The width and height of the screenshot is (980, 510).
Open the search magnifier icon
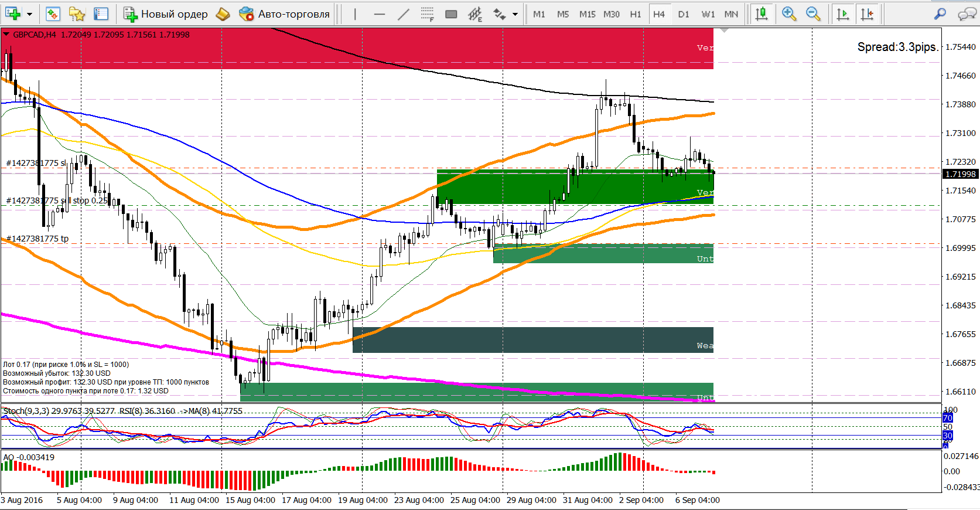click(x=940, y=13)
